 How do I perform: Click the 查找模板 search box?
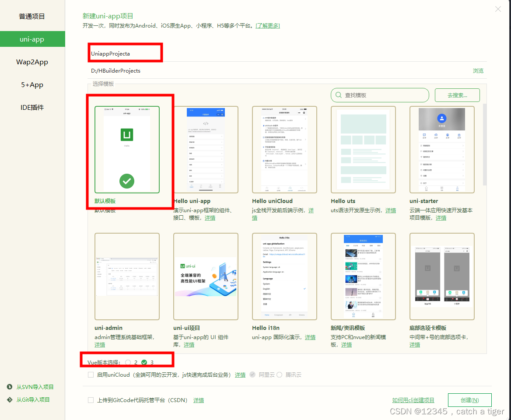[x=380, y=95]
